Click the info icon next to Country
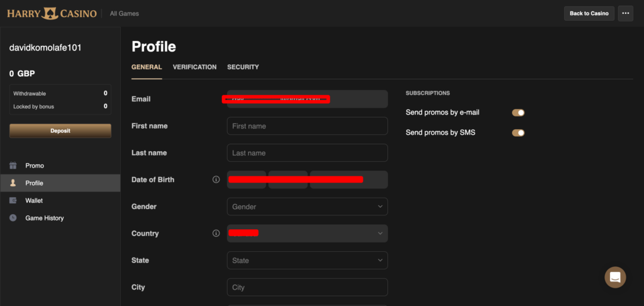Viewport: 644px width, 306px height. [x=216, y=233]
